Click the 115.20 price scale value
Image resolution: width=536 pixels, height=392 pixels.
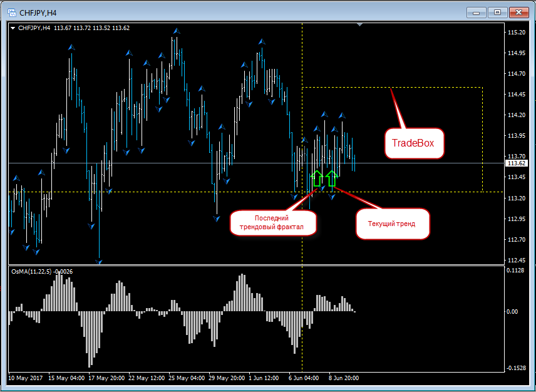(x=517, y=33)
